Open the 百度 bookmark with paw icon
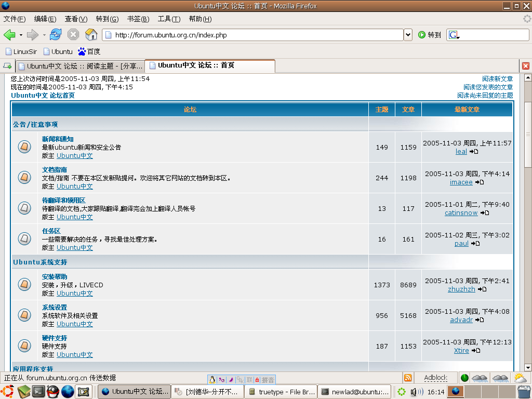 (89, 51)
